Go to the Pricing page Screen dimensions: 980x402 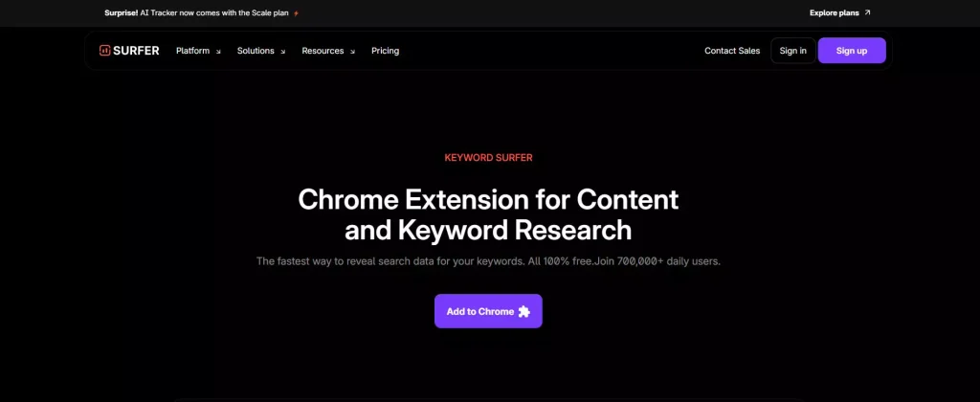coord(385,51)
